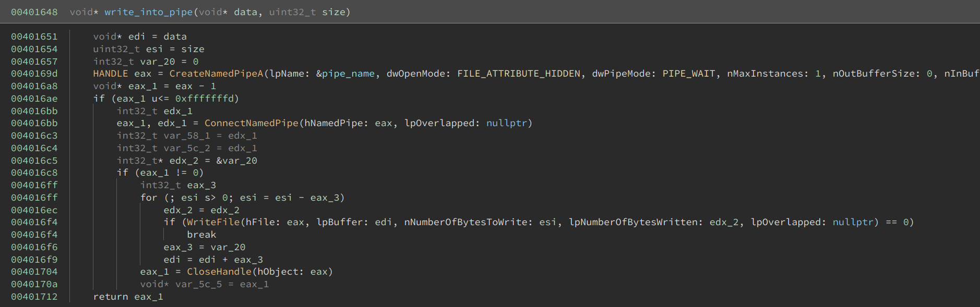Select address 00401648 in the header
The height and width of the screenshot is (307, 980).
(x=34, y=12)
